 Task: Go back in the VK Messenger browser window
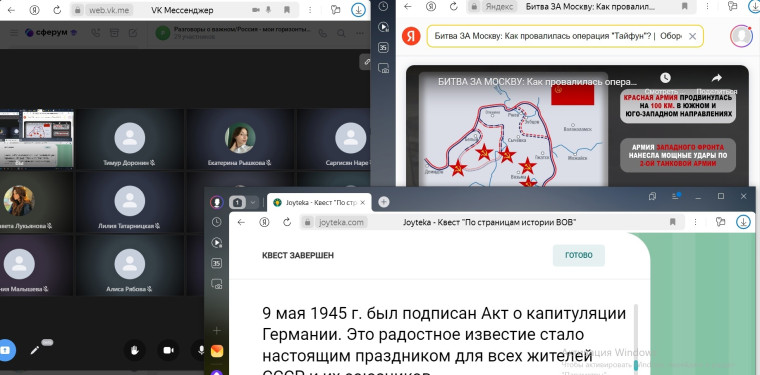11,10
